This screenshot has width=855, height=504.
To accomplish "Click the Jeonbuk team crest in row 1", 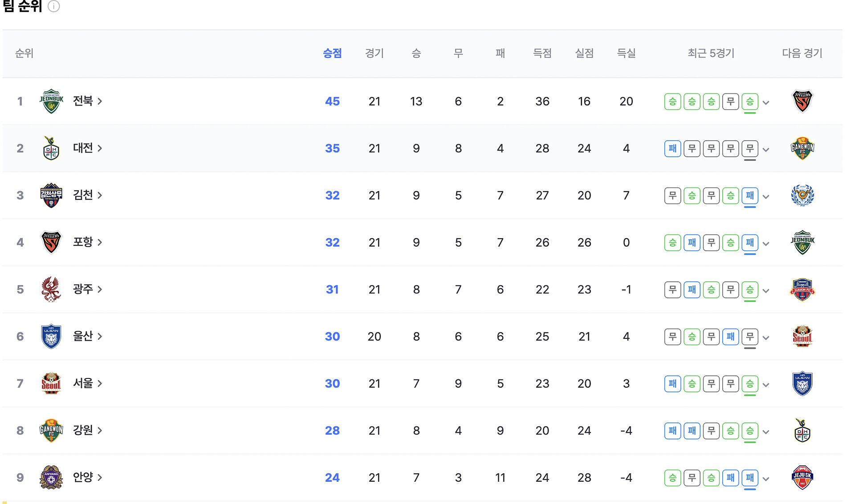I will [51, 102].
